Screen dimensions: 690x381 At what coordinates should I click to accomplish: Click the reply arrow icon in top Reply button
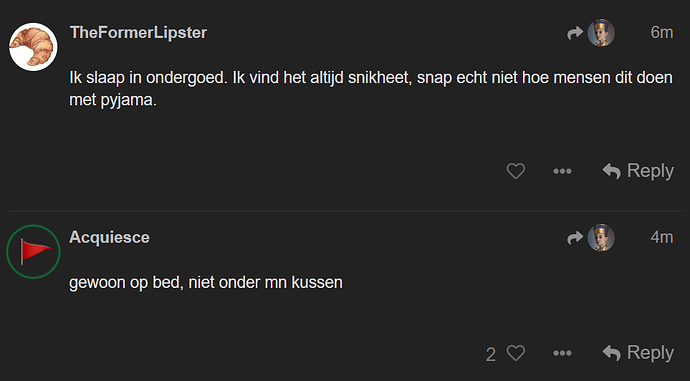pyautogui.click(x=612, y=171)
